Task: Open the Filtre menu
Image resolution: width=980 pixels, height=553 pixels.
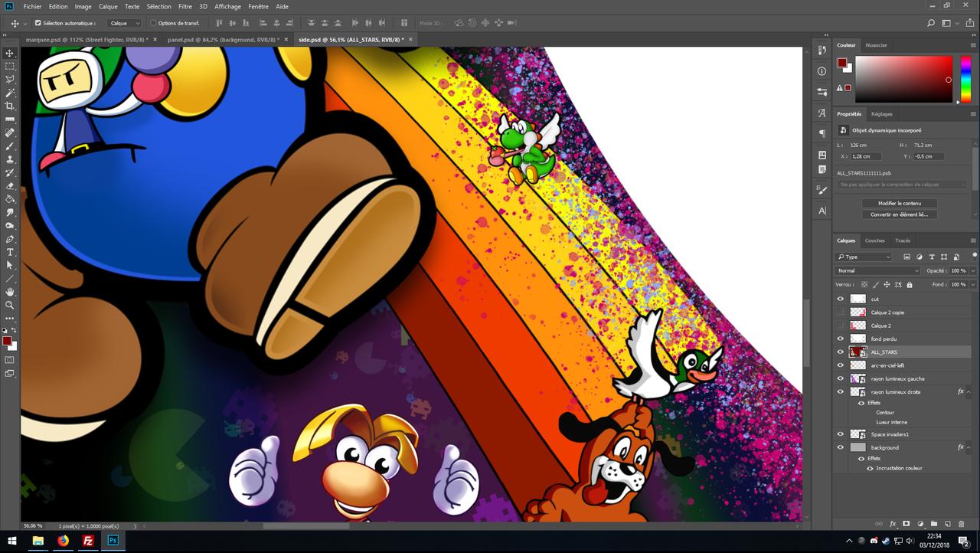Action: [x=185, y=6]
